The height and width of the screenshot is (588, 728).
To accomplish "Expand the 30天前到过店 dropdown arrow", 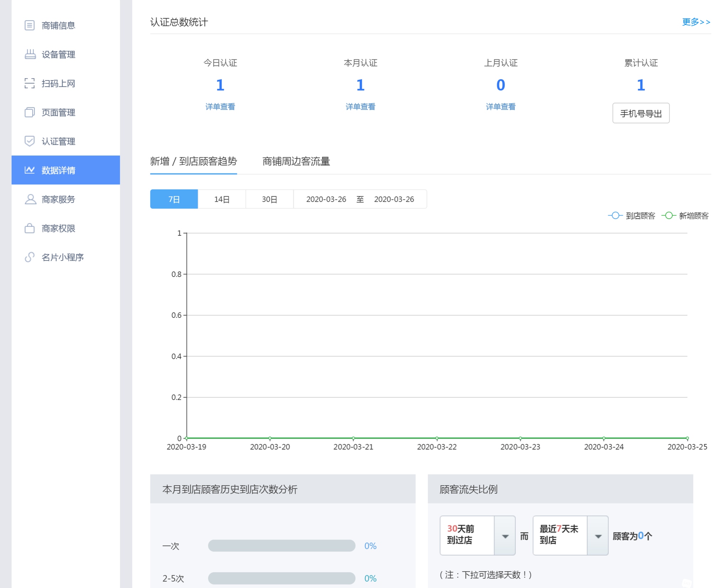I will click(505, 536).
